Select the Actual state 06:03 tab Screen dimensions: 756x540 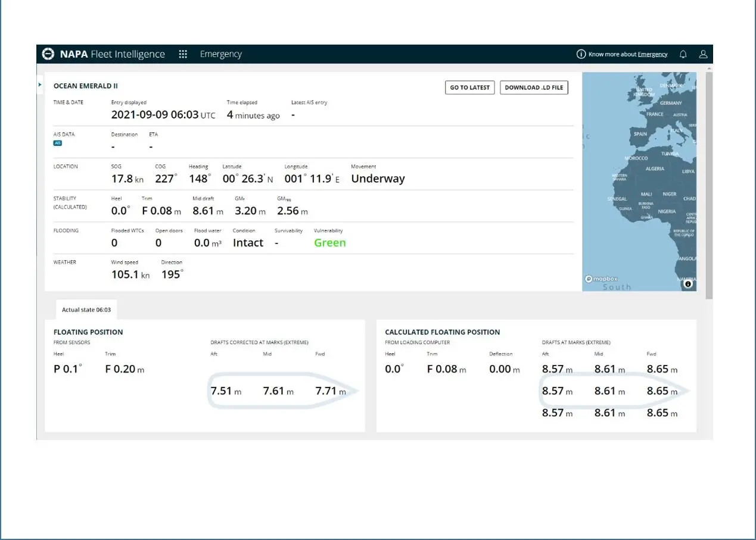(x=86, y=310)
